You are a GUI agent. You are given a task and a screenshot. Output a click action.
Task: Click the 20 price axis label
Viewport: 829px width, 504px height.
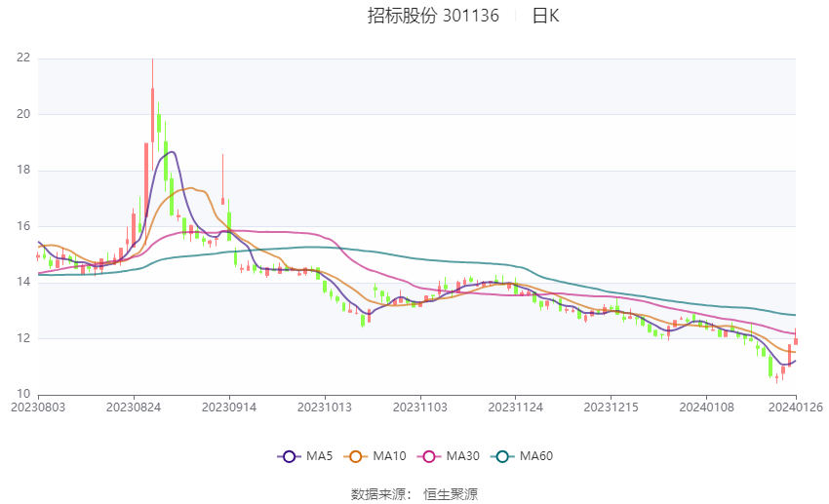coord(23,114)
